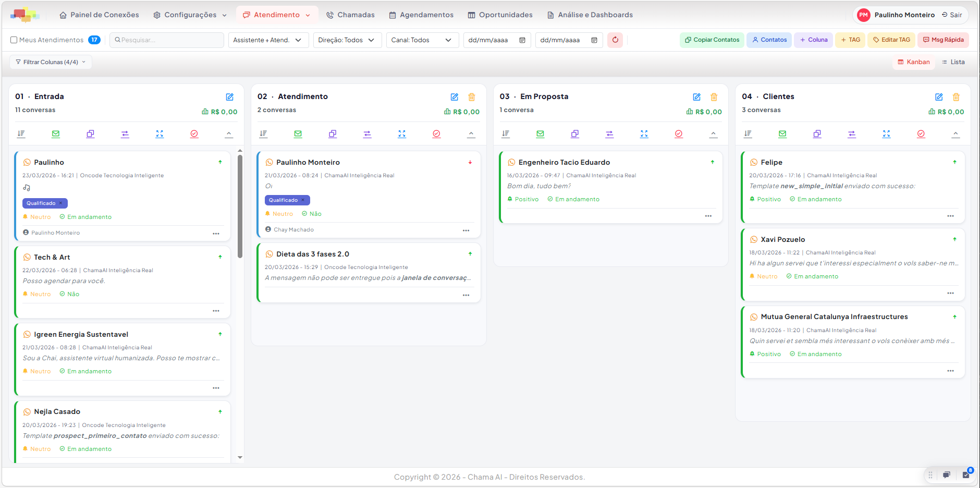Image resolution: width=980 pixels, height=488 pixels.
Task: Add a new Coluna
Action: pos(813,40)
